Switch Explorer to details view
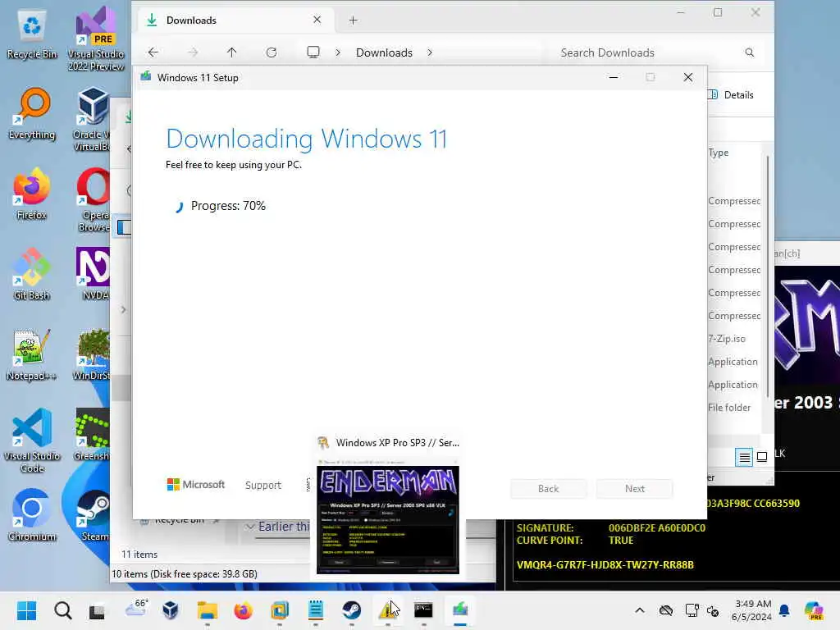Screen dimensions: 840x630 coord(744,457)
